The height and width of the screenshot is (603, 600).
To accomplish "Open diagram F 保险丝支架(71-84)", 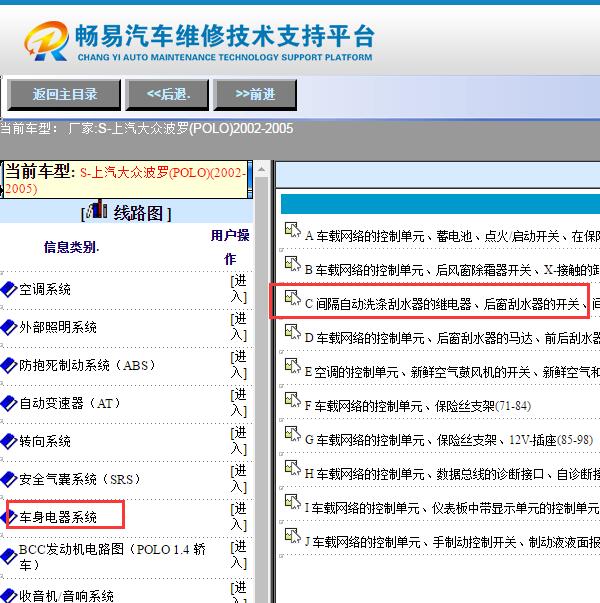I will (418, 406).
